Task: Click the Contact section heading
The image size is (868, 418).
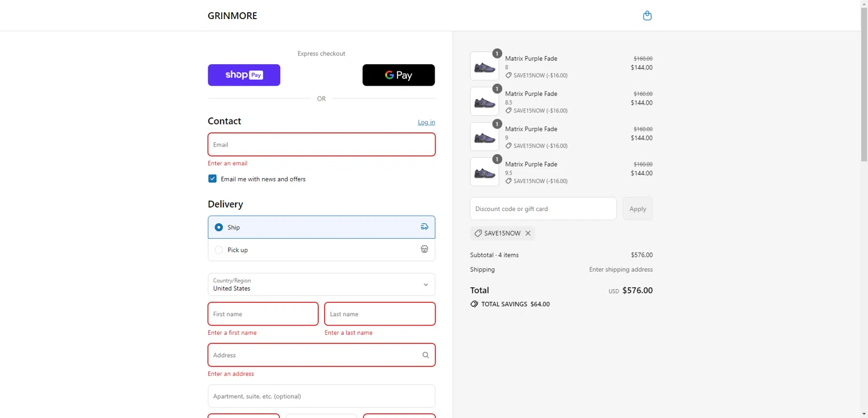Action: coord(225,121)
